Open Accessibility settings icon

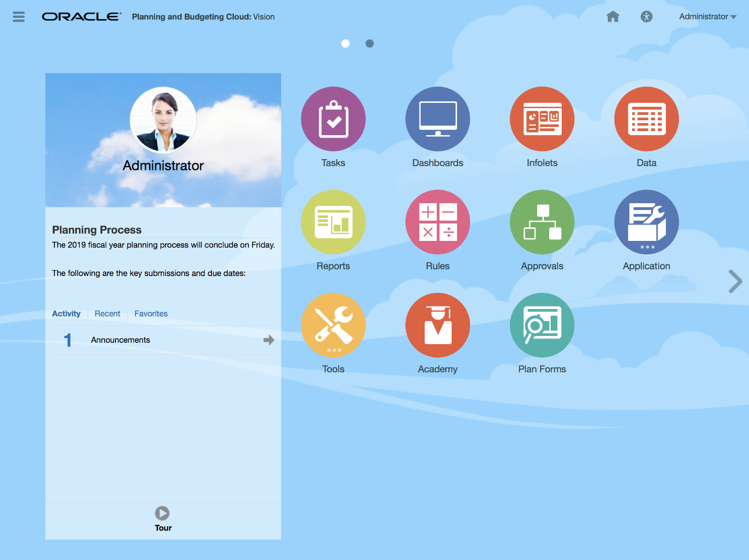point(647,16)
